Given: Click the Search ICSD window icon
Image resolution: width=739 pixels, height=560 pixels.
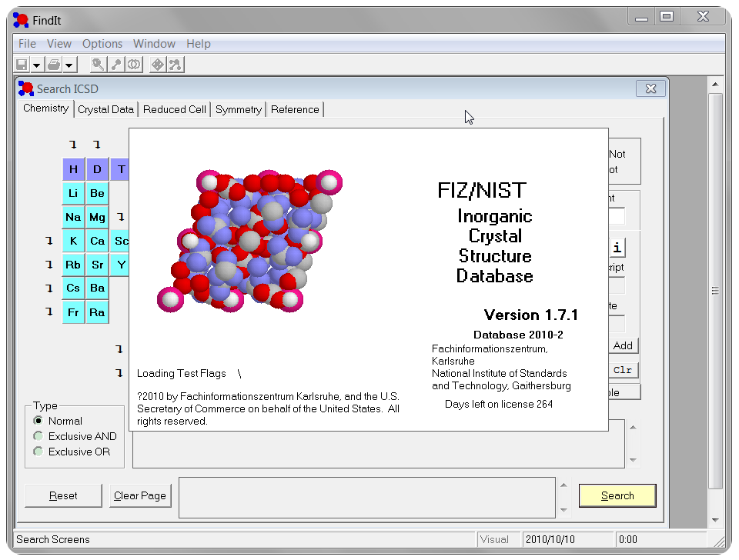Looking at the screenshot, I should [x=26, y=88].
